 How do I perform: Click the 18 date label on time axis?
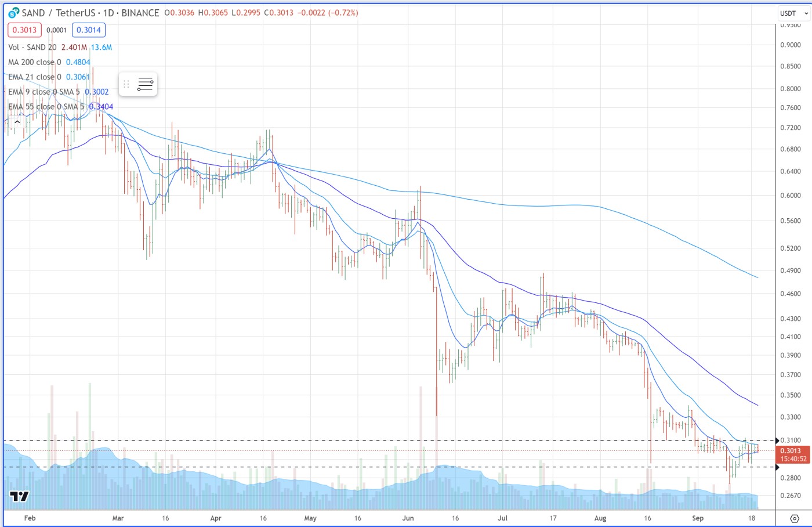(752, 518)
